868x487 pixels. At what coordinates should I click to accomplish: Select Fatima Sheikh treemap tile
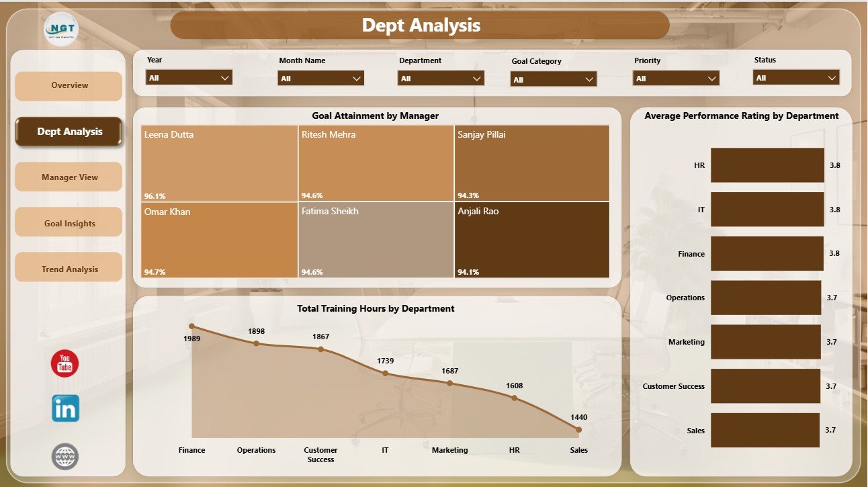pyautogui.click(x=376, y=240)
